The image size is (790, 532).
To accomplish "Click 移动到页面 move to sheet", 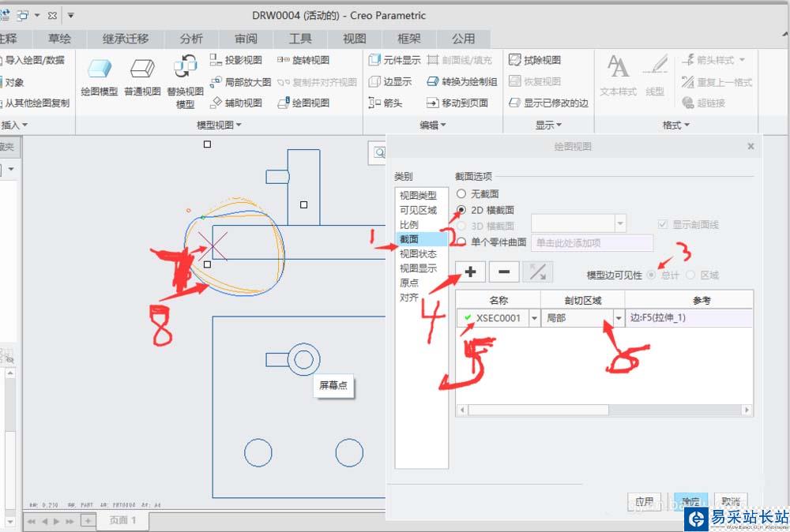I will [457, 103].
